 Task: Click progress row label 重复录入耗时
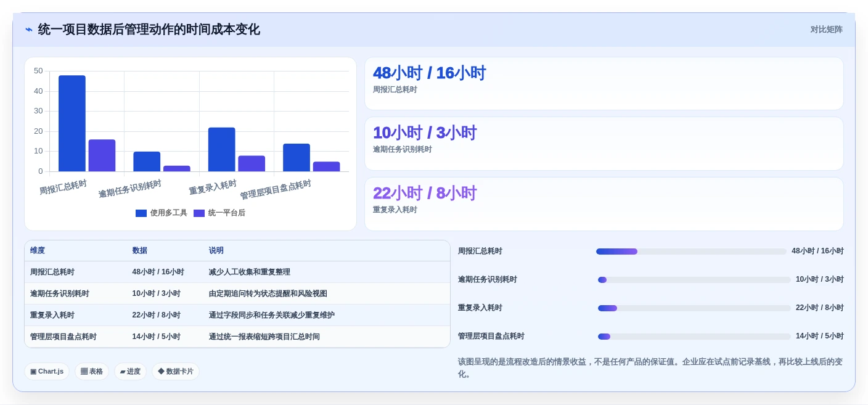click(x=480, y=308)
